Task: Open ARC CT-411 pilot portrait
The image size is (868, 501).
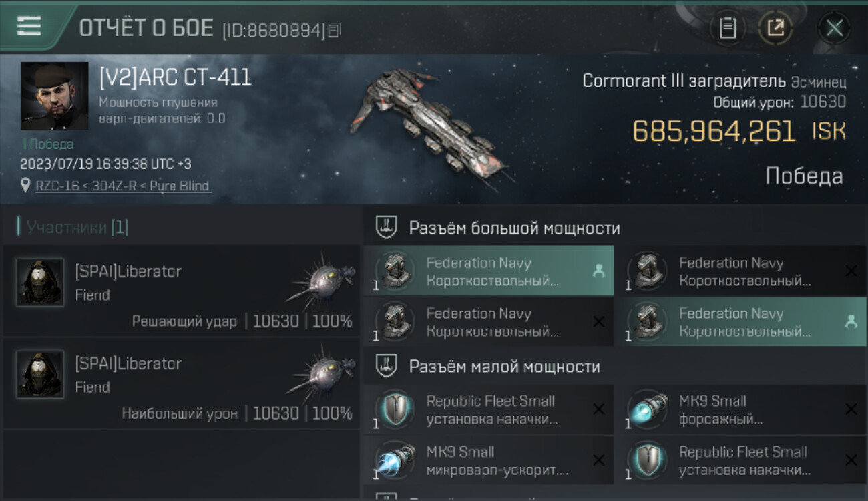Action: [x=54, y=96]
